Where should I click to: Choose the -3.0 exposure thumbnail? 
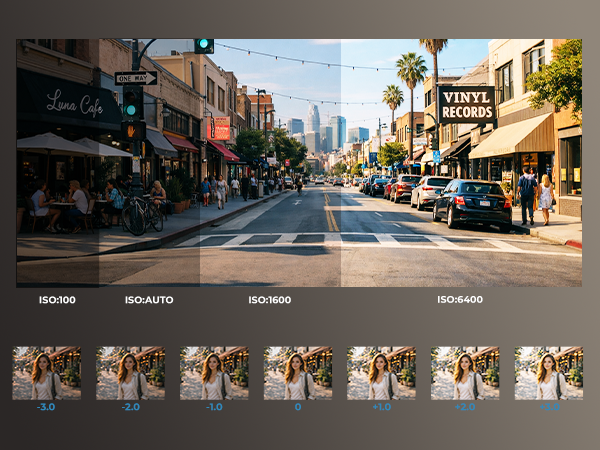(47, 373)
